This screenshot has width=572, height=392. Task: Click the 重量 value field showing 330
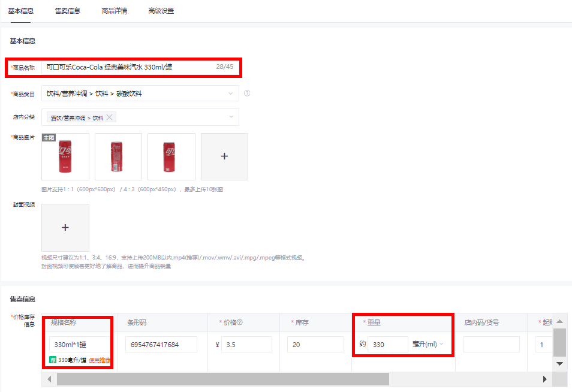tap(388, 344)
